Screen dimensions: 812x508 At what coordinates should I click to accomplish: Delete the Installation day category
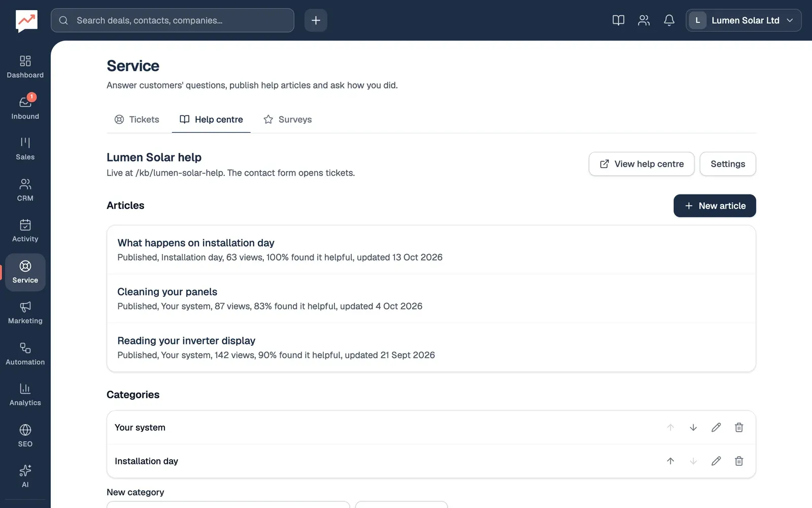[x=739, y=461]
